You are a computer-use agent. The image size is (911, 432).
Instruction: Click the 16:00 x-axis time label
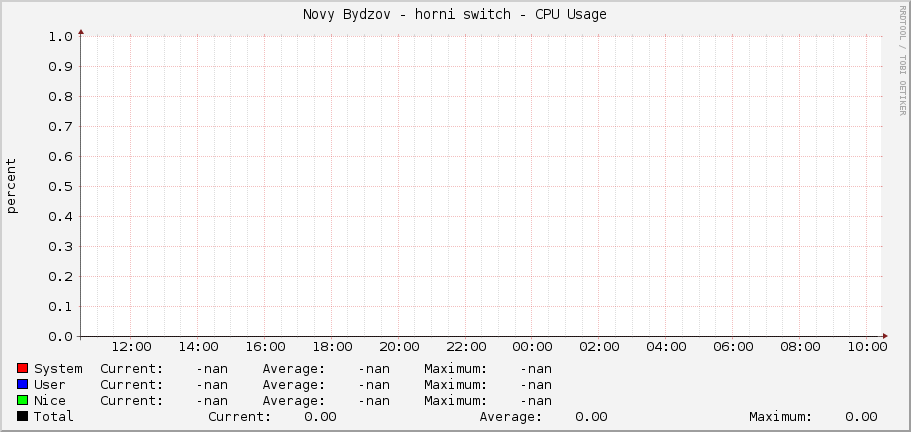coord(265,347)
